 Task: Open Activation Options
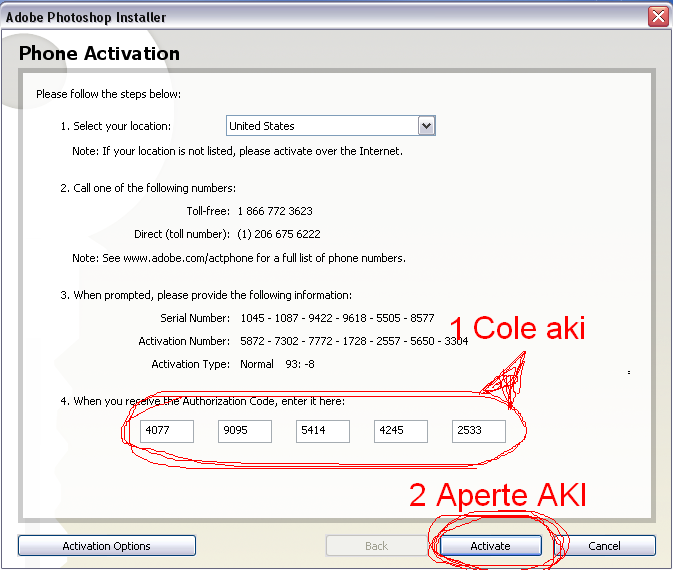point(107,546)
